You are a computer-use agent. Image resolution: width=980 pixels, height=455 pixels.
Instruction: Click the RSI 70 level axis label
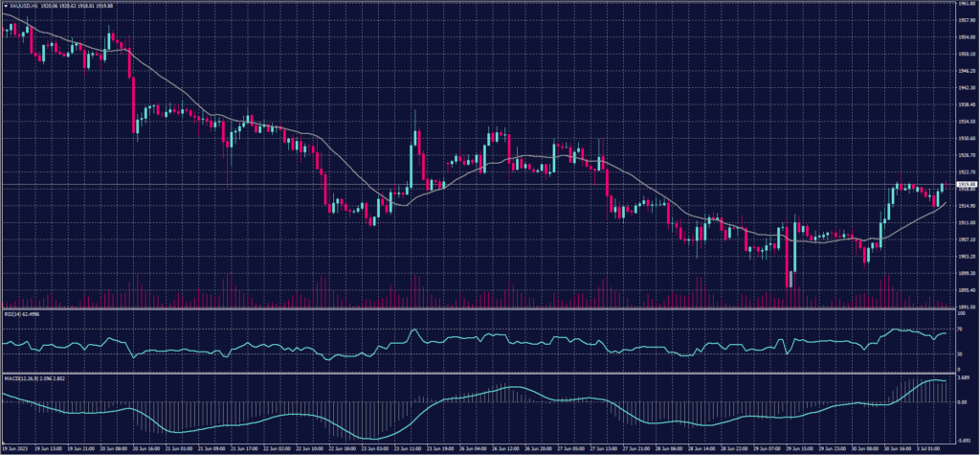pos(959,330)
